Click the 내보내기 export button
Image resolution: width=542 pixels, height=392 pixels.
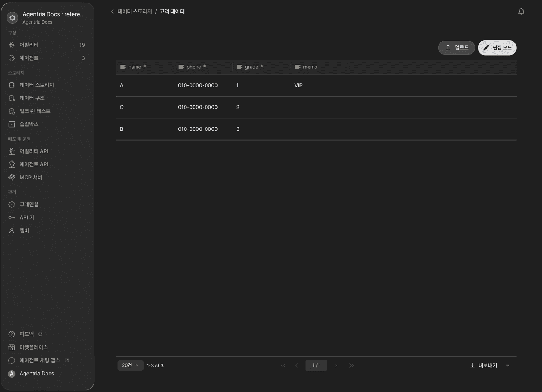pyautogui.click(x=484, y=366)
